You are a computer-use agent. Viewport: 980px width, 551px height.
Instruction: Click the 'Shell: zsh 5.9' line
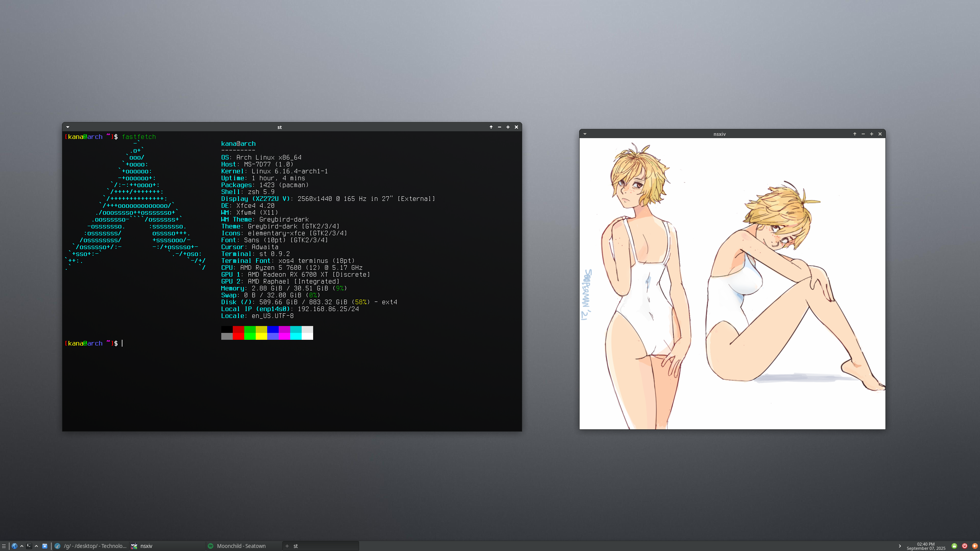(248, 192)
